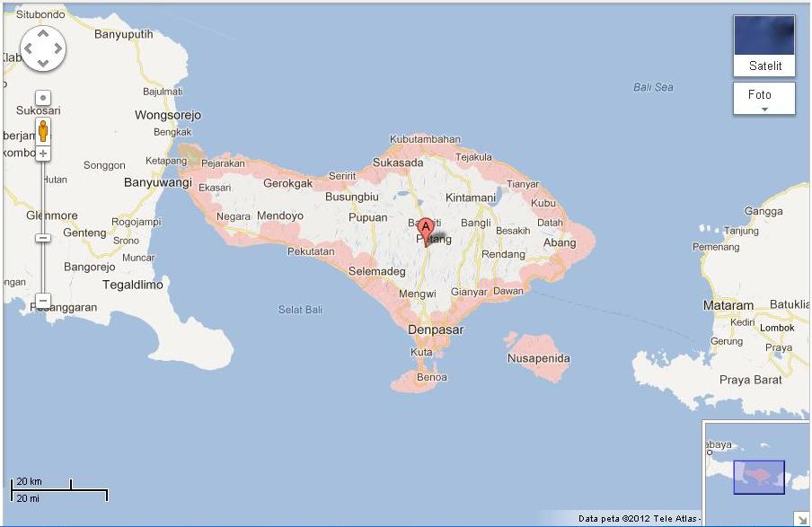Image resolution: width=812 pixels, height=527 pixels.
Task: Click the Kintamani label
Action: click(471, 198)
